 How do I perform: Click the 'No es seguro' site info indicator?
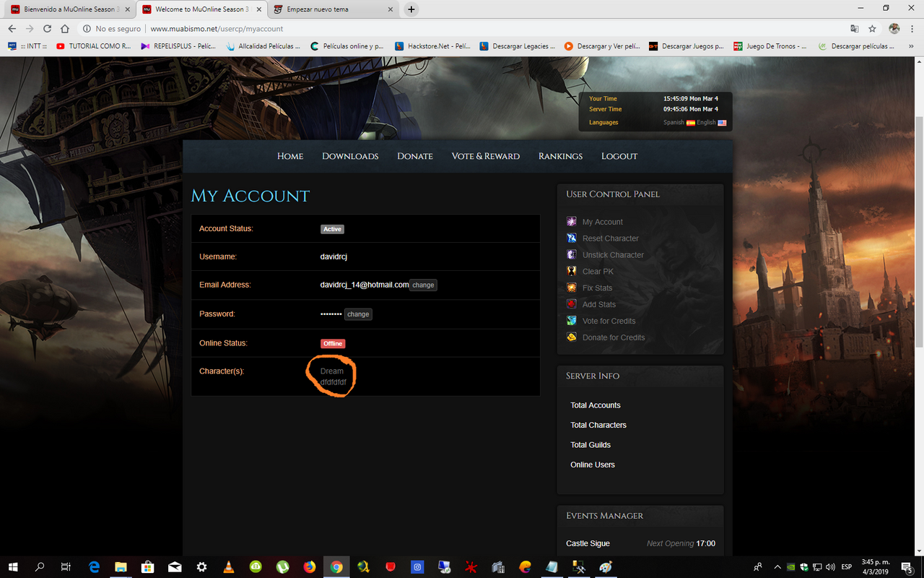(112, 29)
